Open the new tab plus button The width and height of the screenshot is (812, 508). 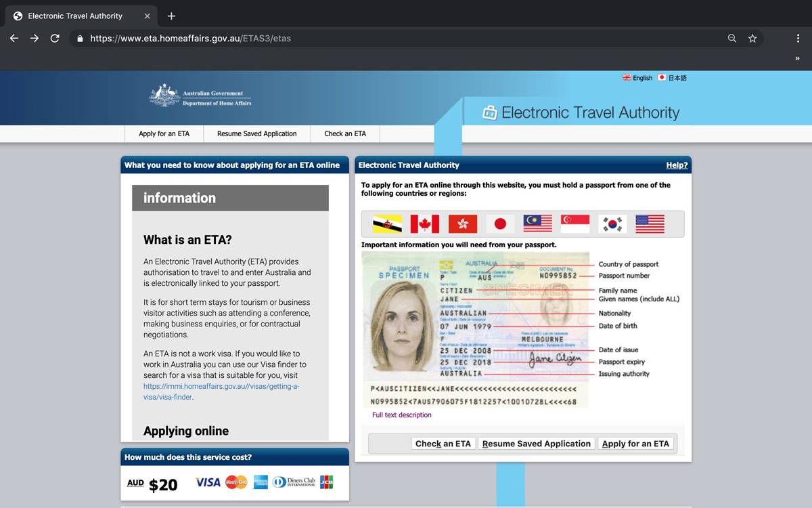coord(171,16)
